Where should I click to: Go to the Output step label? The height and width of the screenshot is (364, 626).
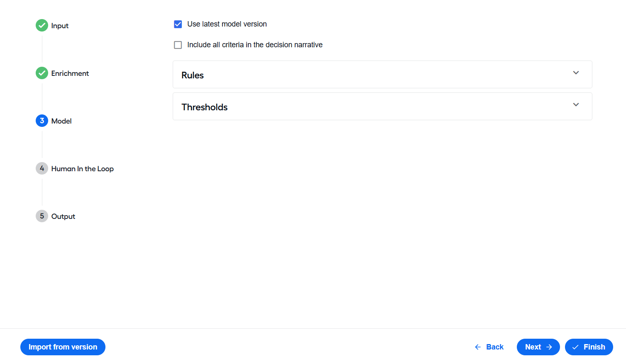tap(63, 216)
